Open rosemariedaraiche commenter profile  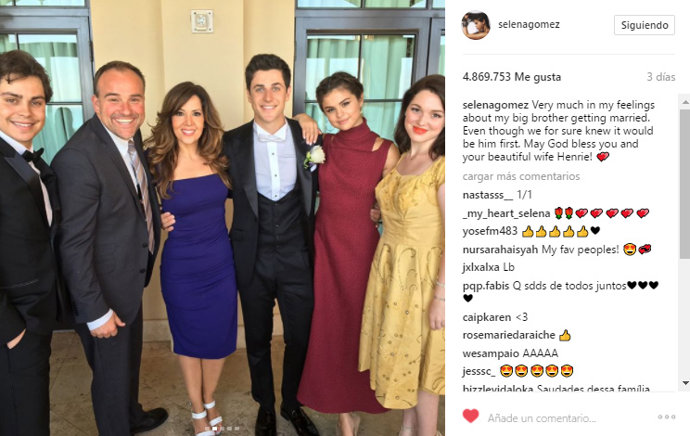509,335
